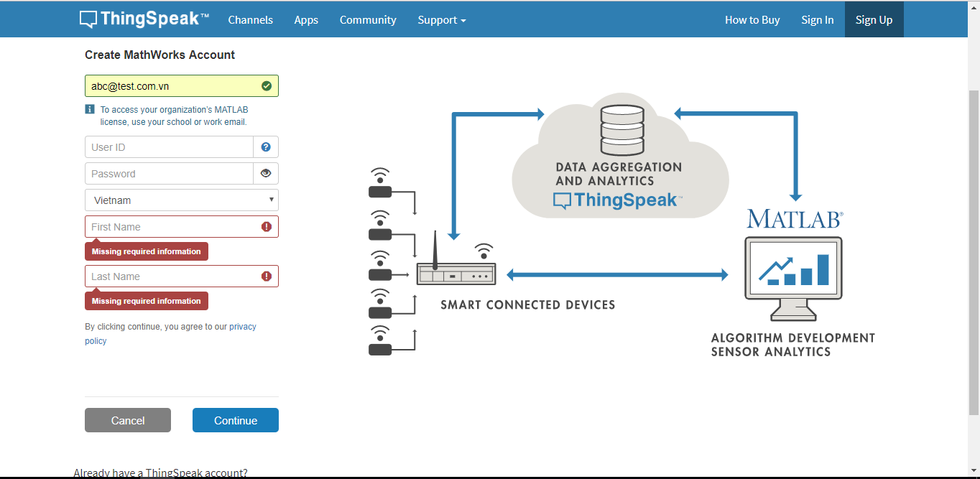Open the Apps menu item
The width and height of the screenshot is (980, 479).
[x=306, y=20]
